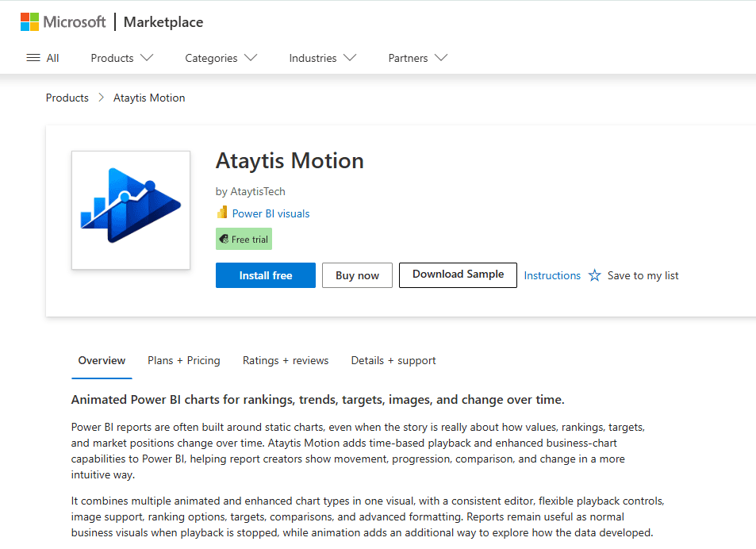Viewport: 756px width, 549px height.
Task: Click the Install free button
Action: (266, 275)
